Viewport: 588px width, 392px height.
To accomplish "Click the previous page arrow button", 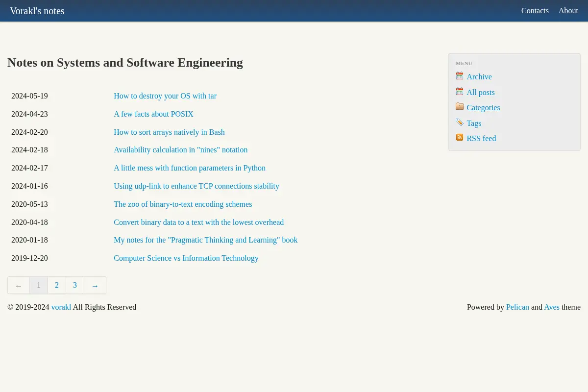I will (19, 285).
